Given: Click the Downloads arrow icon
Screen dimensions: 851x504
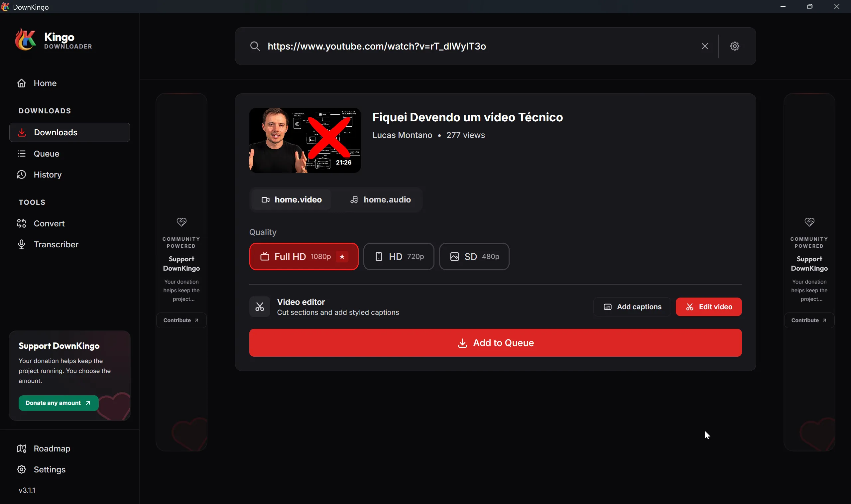Looking at the screenshot, I should [22, 132].
